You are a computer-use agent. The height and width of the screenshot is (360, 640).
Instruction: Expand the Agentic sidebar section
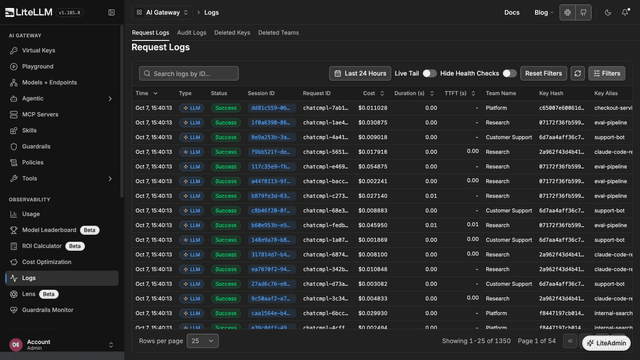(62, 98)
